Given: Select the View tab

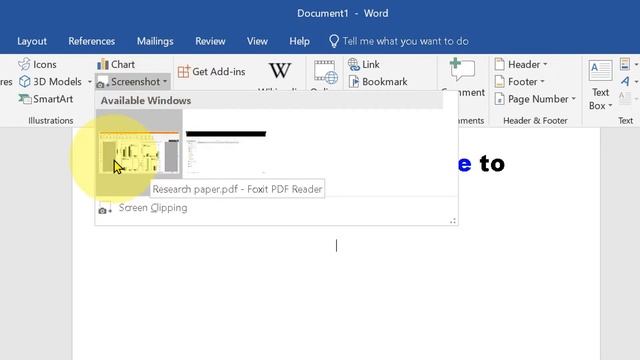Looking at the screenshot, I should (257, 41).
